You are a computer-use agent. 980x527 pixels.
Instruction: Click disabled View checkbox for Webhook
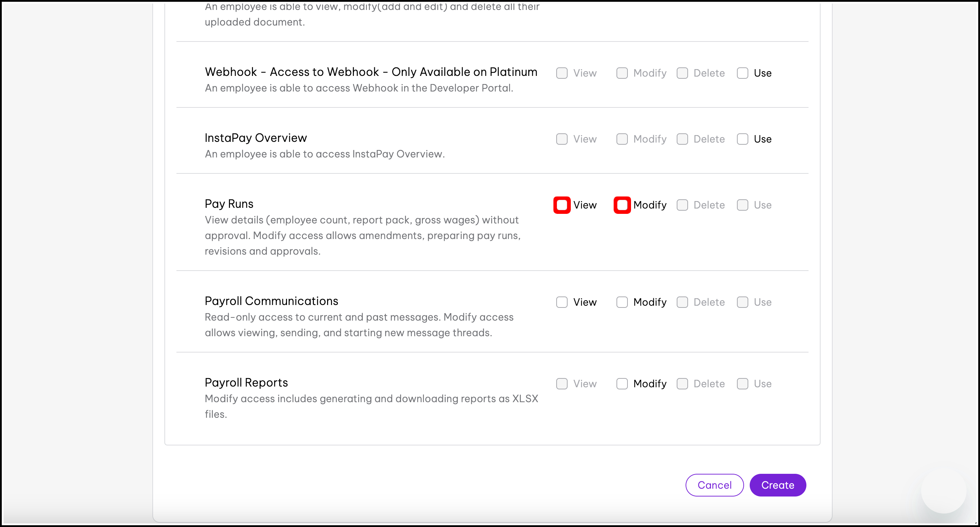(x=562, y=73)
